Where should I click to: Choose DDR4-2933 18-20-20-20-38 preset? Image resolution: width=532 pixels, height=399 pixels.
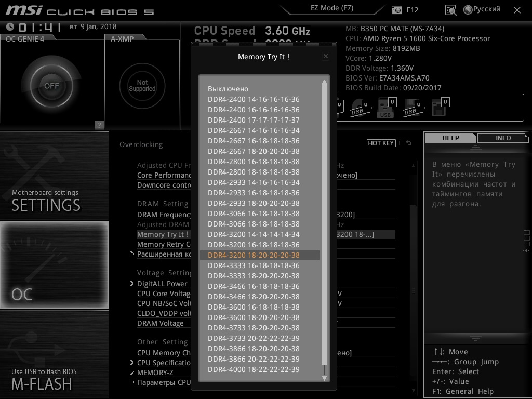[260, 203]
